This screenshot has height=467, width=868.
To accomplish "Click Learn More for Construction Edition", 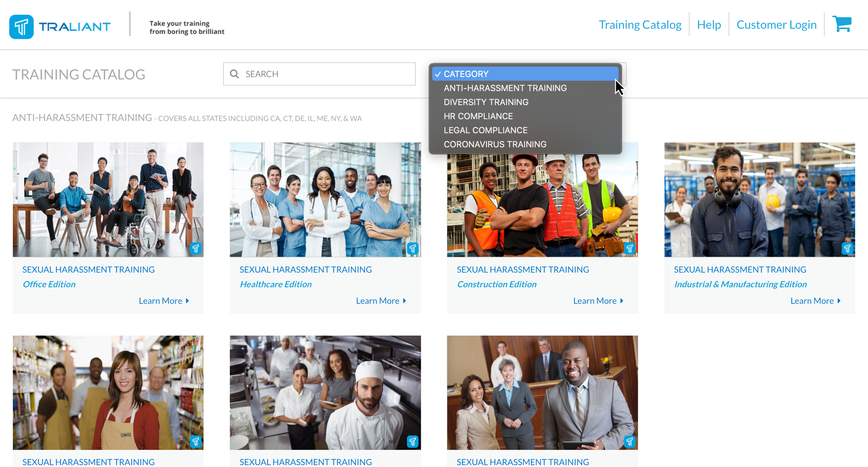I will click(x=598, y=300).
